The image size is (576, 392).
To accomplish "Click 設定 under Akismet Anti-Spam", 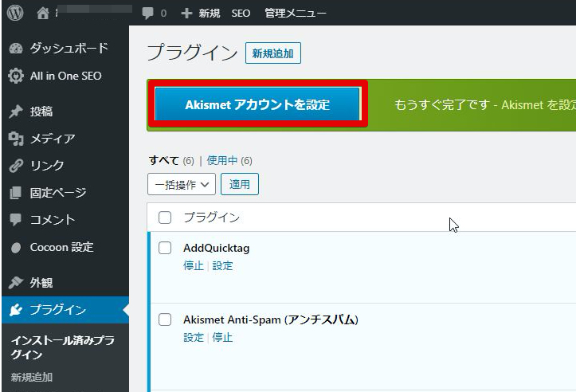I will point(194,337).
